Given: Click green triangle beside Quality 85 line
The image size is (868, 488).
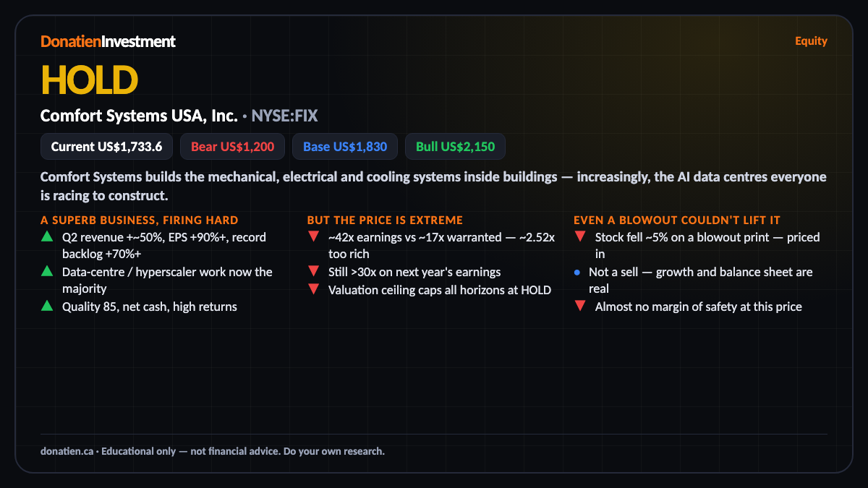Looking at the screenshot, I should click(47, 306).
